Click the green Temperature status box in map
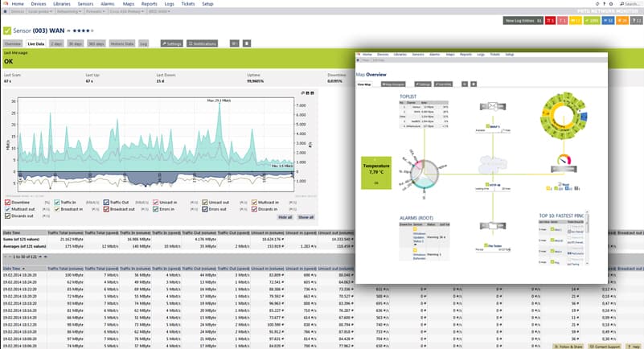The width and height of the screenshot is (644, 349). coord(376,173)
